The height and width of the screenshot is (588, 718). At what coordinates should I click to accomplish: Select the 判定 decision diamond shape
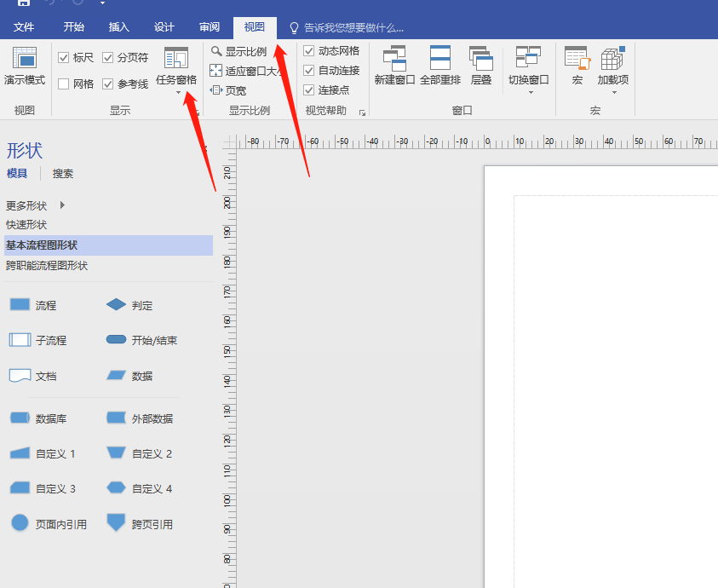tap(116, 305)
